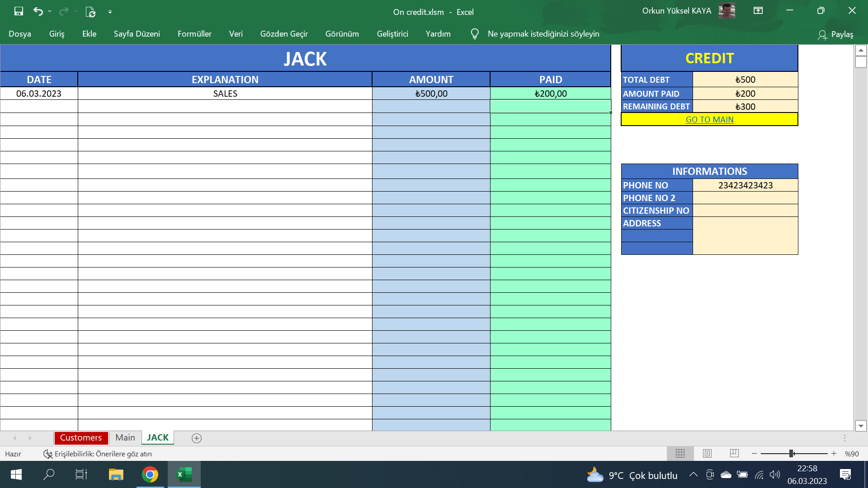This screenshot has height=488, width=868.
Task: Click the Undo arrow icon
Action: click(38, 11)
